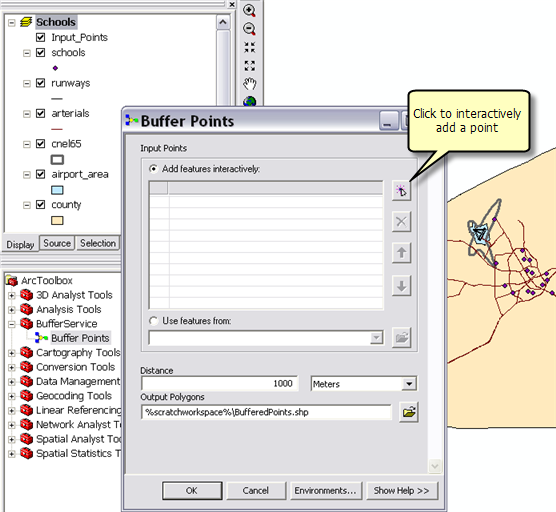Expand 3D Analyst Tools toolbox
556x512 pixels.
tap(12, 295)
